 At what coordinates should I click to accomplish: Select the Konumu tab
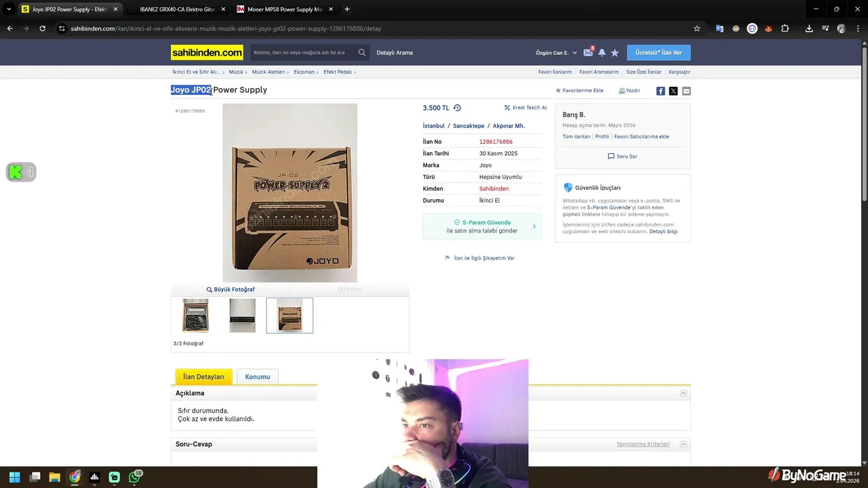pos(258,377)
